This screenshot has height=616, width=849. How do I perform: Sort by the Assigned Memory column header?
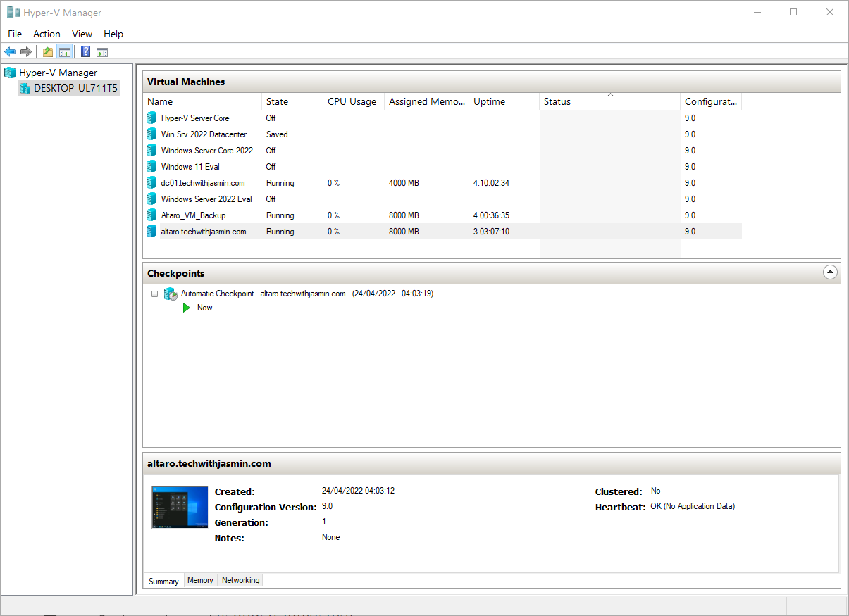click(x=427, y=101)
